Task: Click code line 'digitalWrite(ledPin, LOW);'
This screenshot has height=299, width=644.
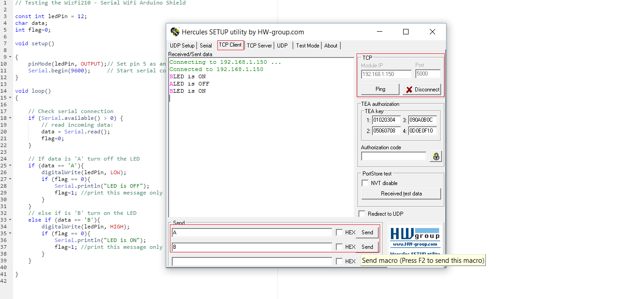Action: click(84, 172)
